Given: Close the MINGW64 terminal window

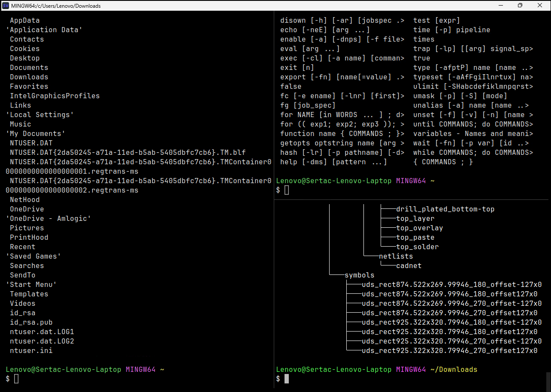Looking at the screenshot, I should [540, 6].
